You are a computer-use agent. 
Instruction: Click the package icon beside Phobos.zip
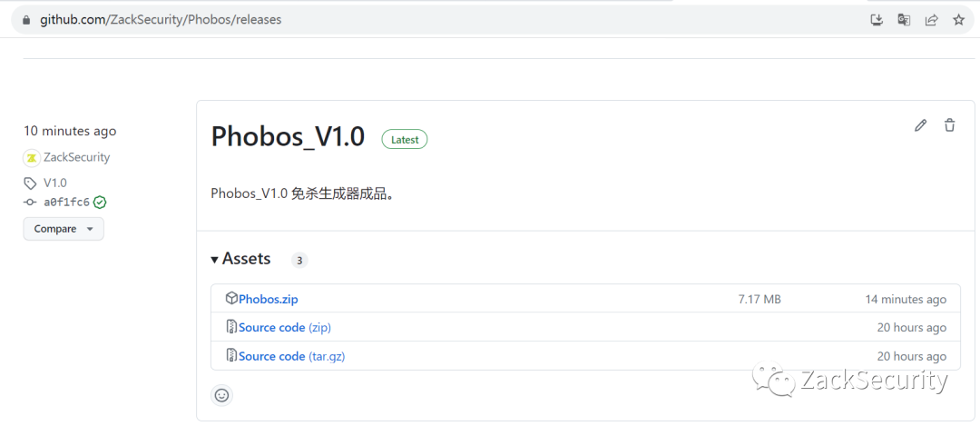point(231,299)
